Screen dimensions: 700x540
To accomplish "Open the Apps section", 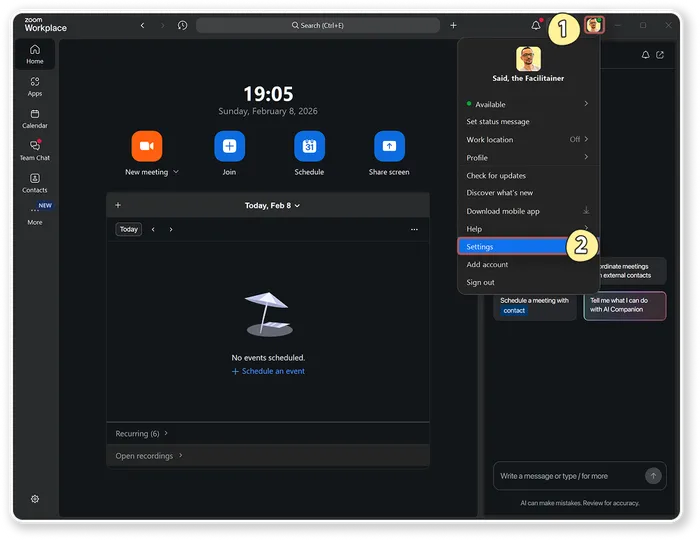I will click(35, 87).
